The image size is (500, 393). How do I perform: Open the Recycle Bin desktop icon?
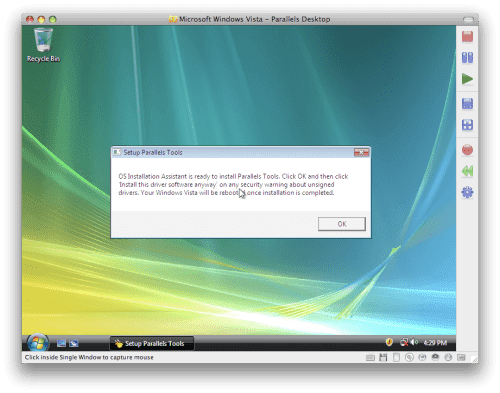click(43, 45)
